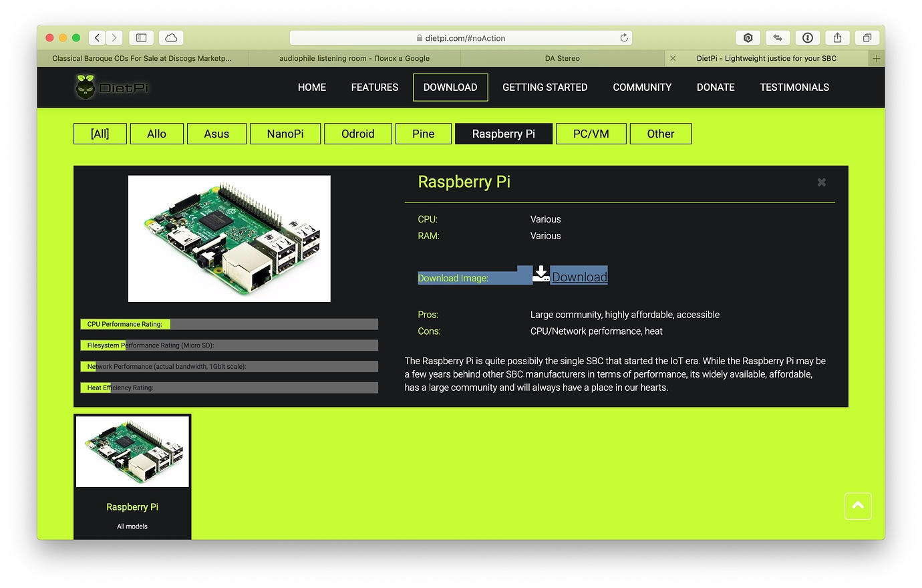
Task: Close the Raspberry Pi details panel
Action: pos(822,182)
